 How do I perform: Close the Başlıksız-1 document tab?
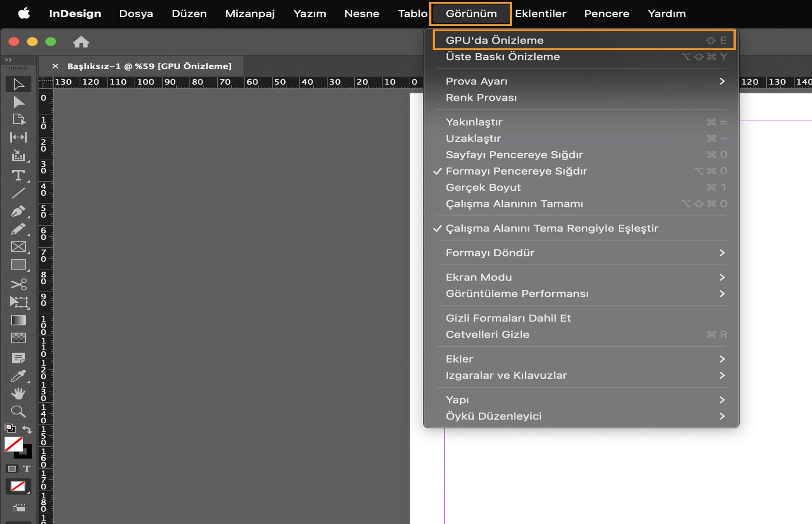(55, 66)
